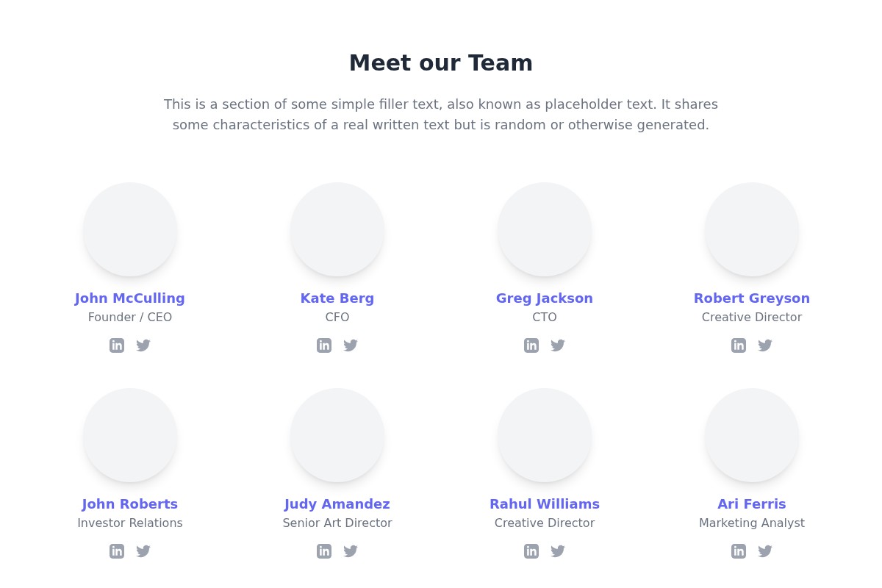The width and height of the screenshot is (882, 588).
Task: Open Ari Ferris' LinkedIn icon
Action: click(x=739, y=551)
